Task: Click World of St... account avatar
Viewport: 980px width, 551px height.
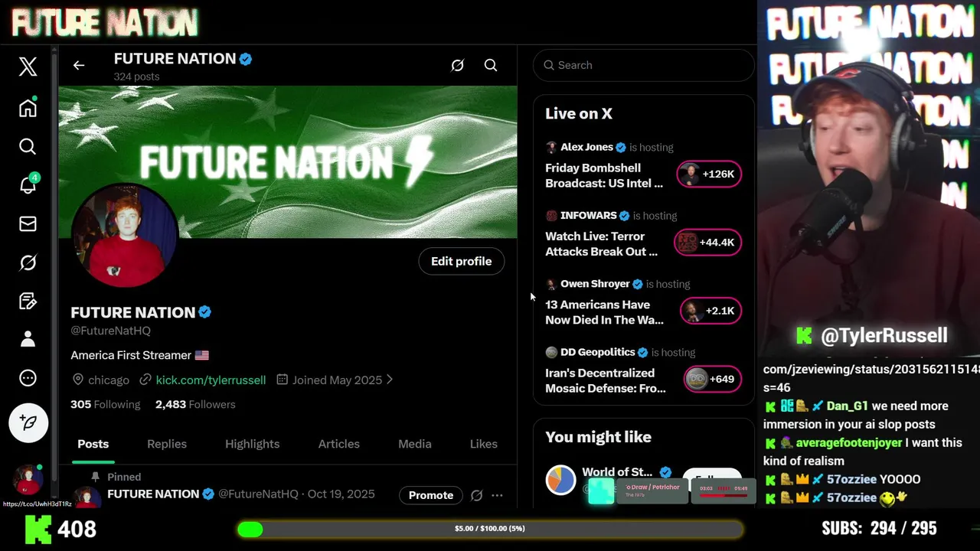Action: click(x=560, y=480)
